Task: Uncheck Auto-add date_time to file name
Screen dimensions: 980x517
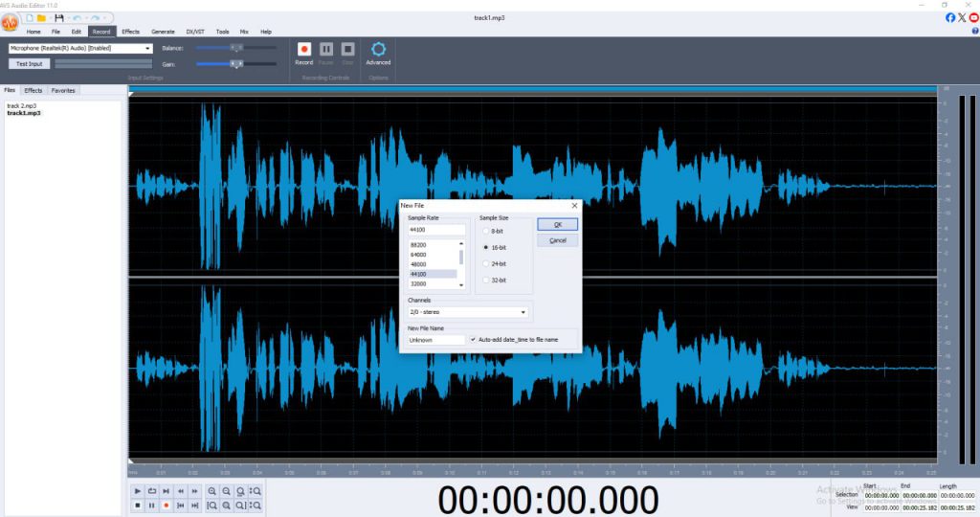Action: tap(473, 339)
